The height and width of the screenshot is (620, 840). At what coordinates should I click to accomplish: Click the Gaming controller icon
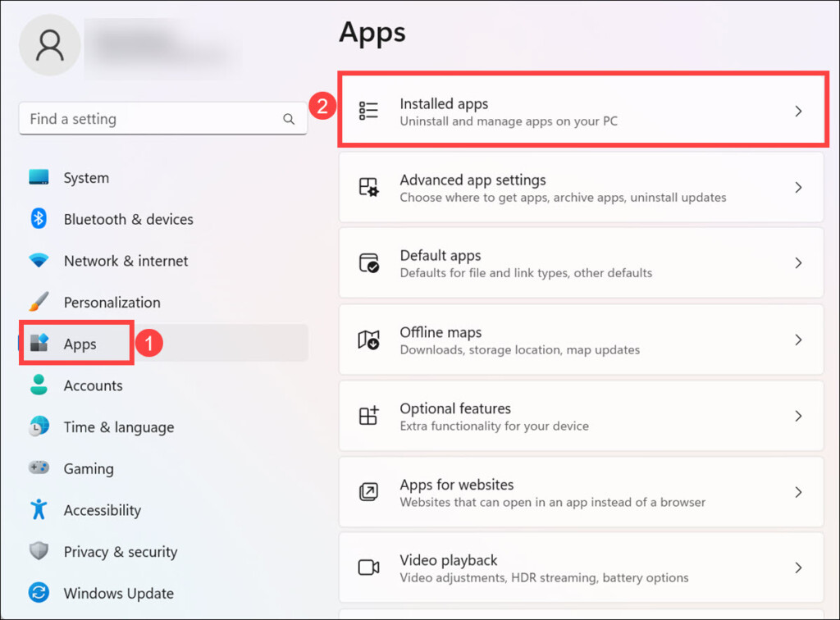pyautogui.click(x=39, y=468)
